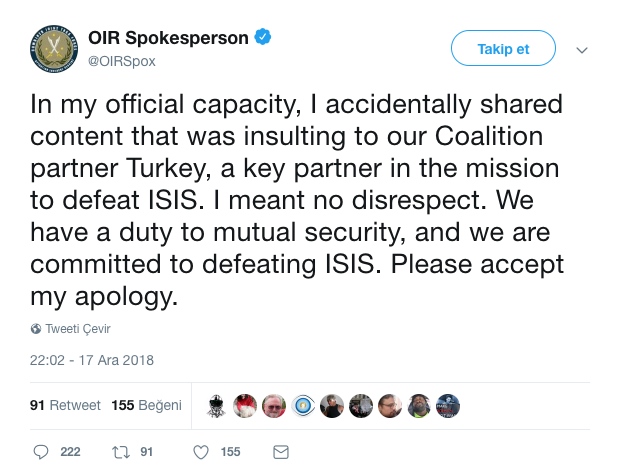This screenshot has height=474, width=625.
Task: Click the globe icon beside Tweeti Çevir
Action: [x=36, y=329]
